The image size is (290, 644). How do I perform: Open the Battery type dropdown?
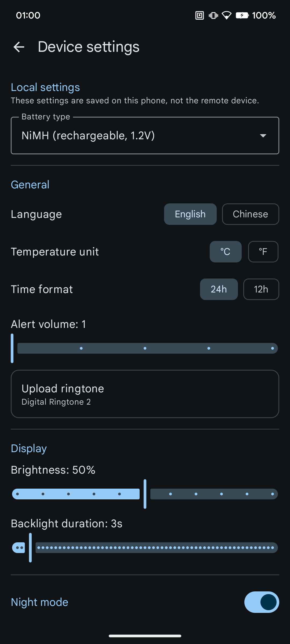click(145, 135)
